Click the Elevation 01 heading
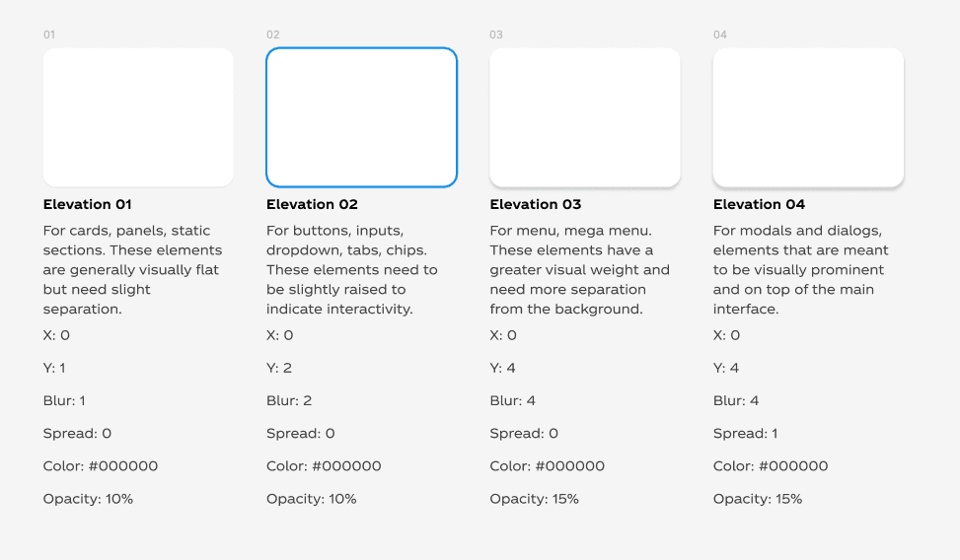The height and width of the screenshot is (560, 960). 88,204
